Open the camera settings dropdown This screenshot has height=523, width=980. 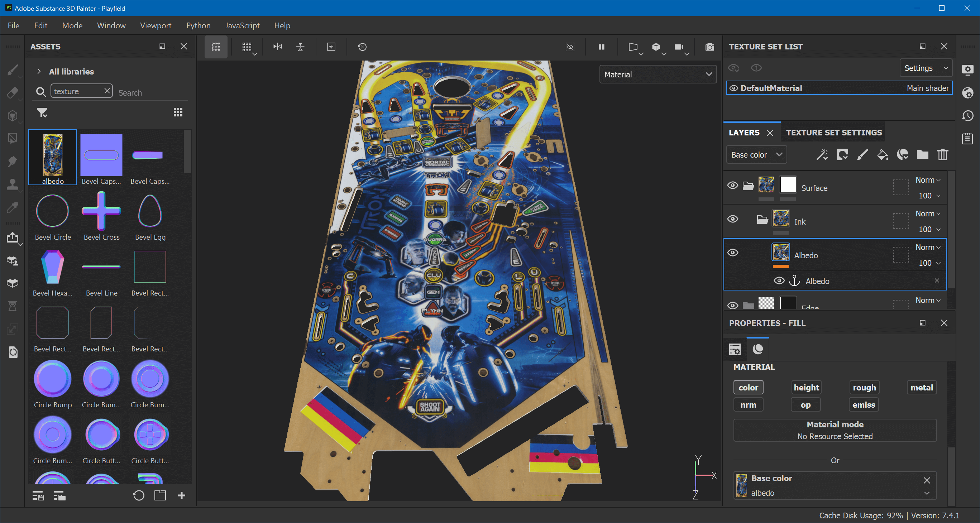pos(680,47)
